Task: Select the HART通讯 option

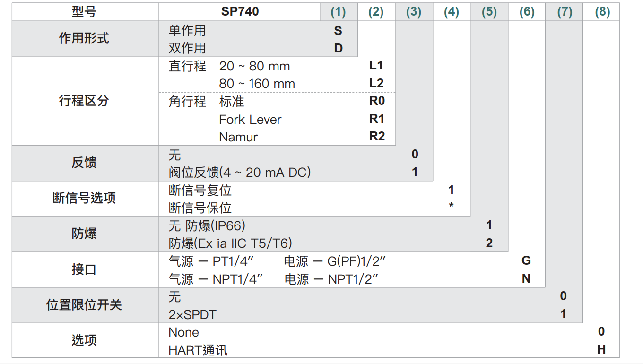Action: (198, 350)
